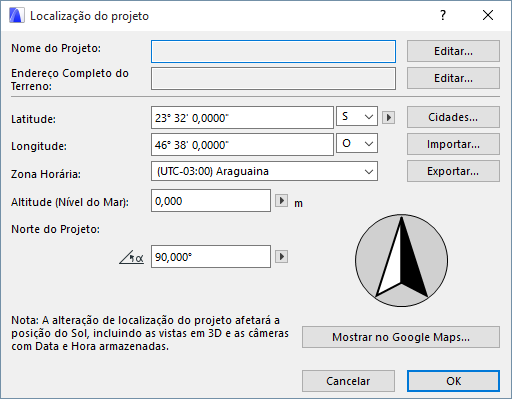This screenshot has height=399, width=512.
Task: Click Mostrar no Google Maps button
Action: point(401,337)
